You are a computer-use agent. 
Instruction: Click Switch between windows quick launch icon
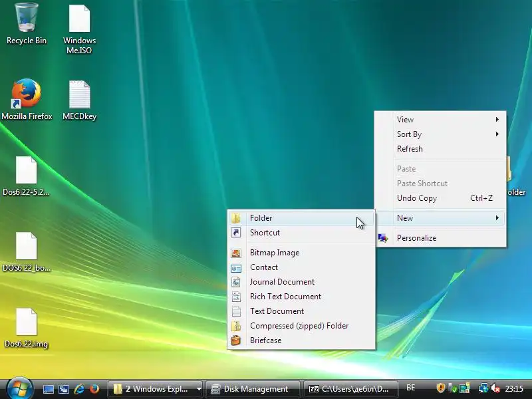[x=63, y=389]
